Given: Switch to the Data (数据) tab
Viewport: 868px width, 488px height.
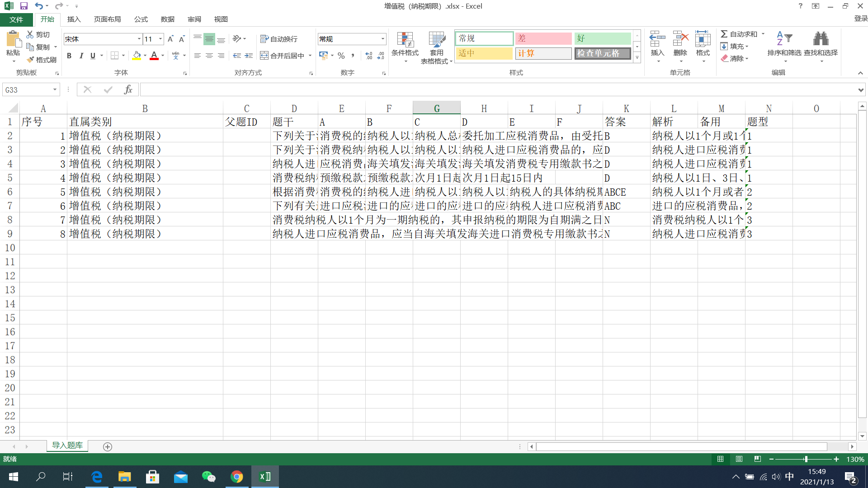Looking at the screenshot, I should pos(168,19).
